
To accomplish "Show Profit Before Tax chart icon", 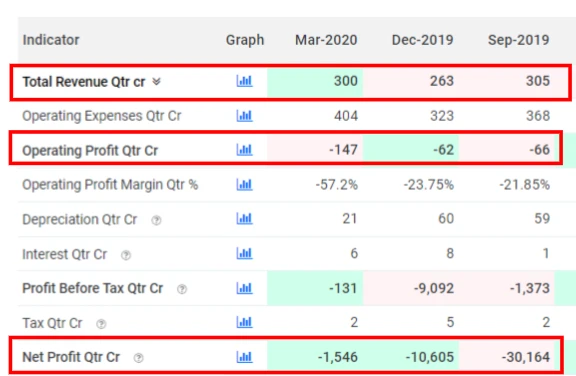I will pos(244,288).
